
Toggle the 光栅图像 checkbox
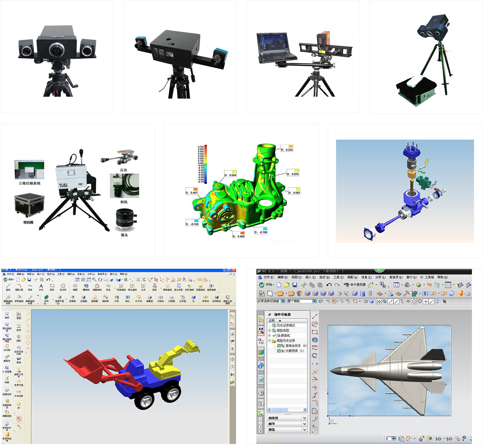pos(279,351)
